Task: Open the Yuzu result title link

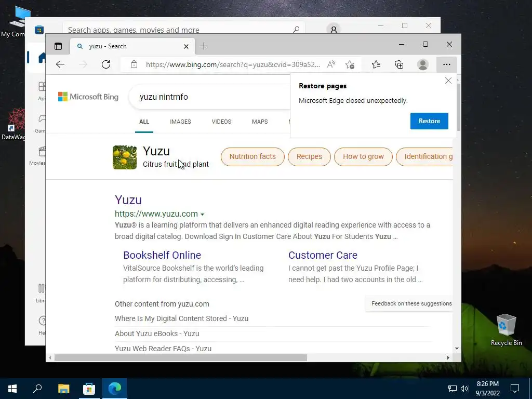Action: click(x=128, y=200)
